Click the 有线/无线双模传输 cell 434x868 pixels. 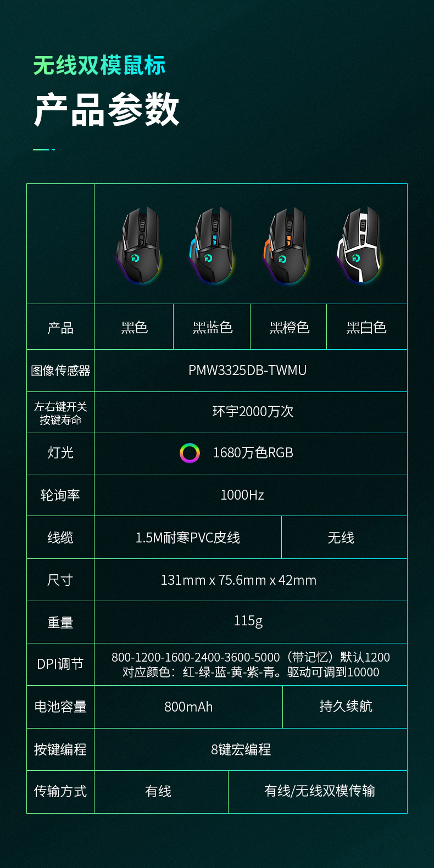(x=318, y=792)
